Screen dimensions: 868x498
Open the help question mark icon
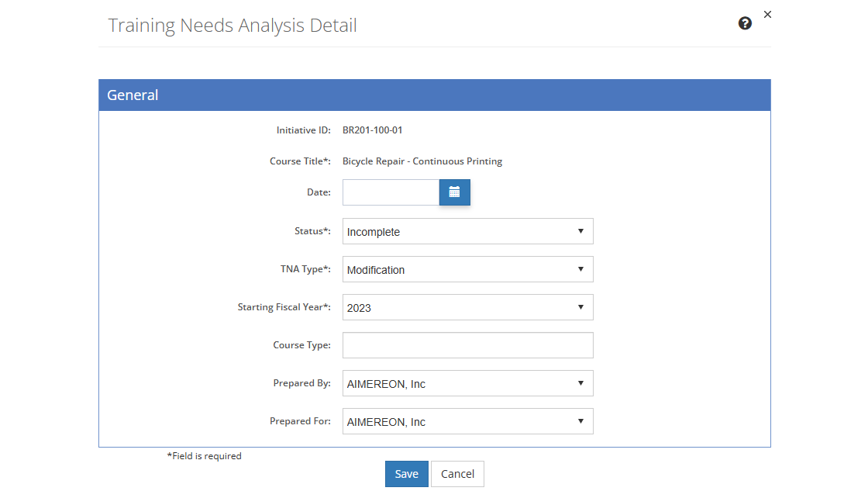tap(745, 23)
